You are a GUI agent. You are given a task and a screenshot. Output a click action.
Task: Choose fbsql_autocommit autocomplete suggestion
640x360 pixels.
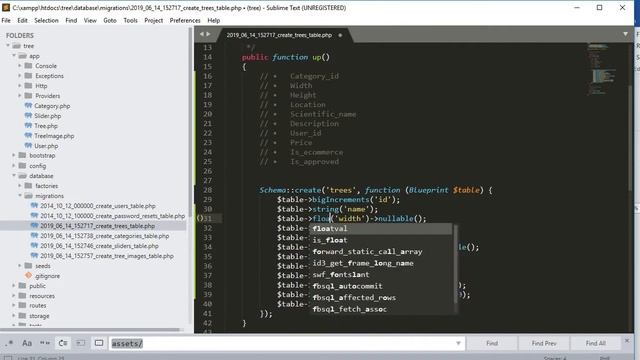pyautogui.click(x=382, y=286)
